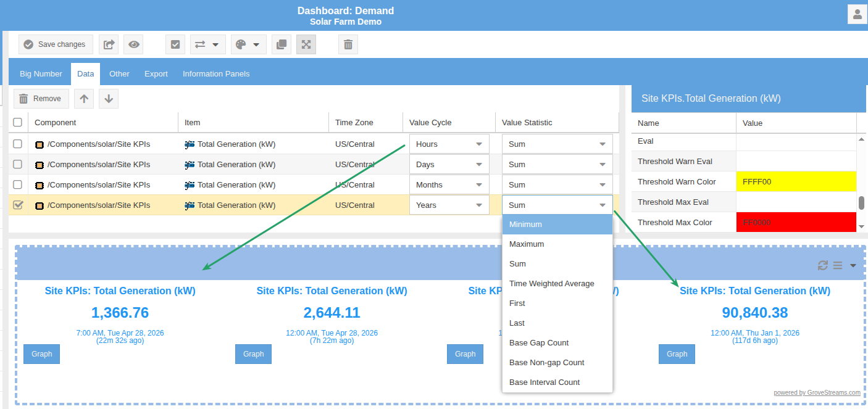This screenshot has width=868, height=409.
Task: Click the checkmark square toolbar icon
Action: tap(175, 44)
